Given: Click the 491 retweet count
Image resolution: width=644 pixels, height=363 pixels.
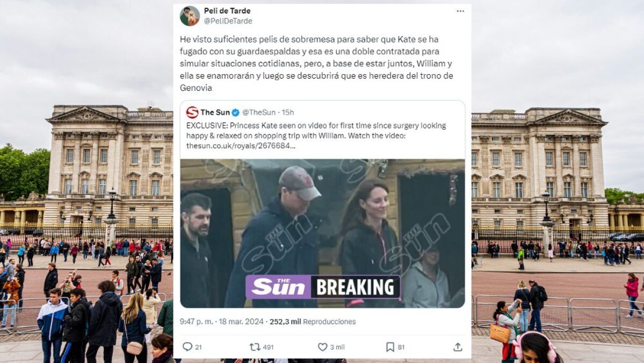Looking at the screenshot, I should pos(268,347).
